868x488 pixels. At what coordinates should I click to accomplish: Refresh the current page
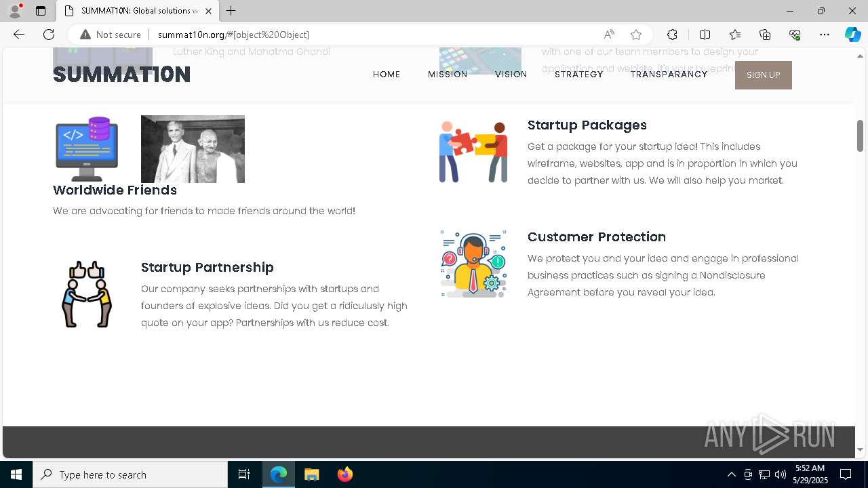pyautogui.click(x=49, y=35)
